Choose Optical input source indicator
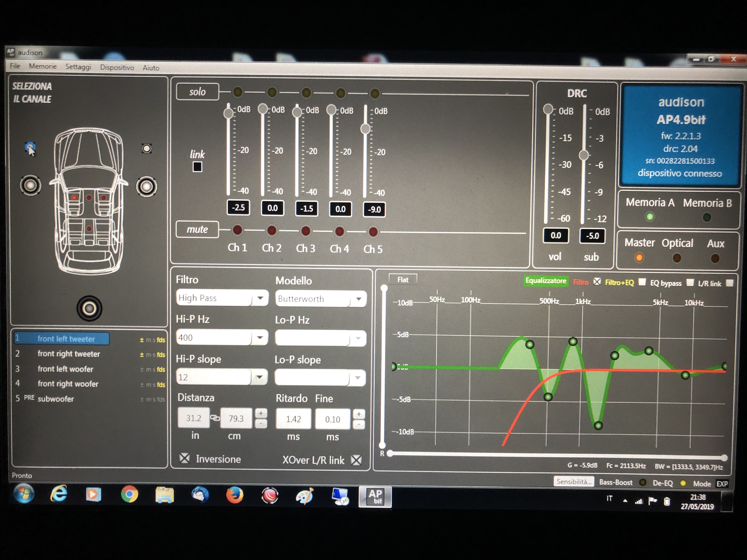Screen dimensions: 747x560 pyautogui.click(x=676, y=258)
